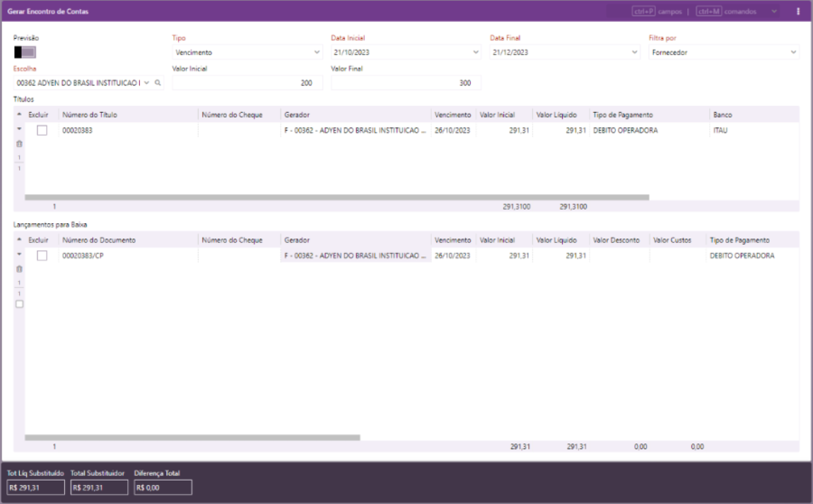Click Excluir header in Títulos grid

(x=38, y=115)
